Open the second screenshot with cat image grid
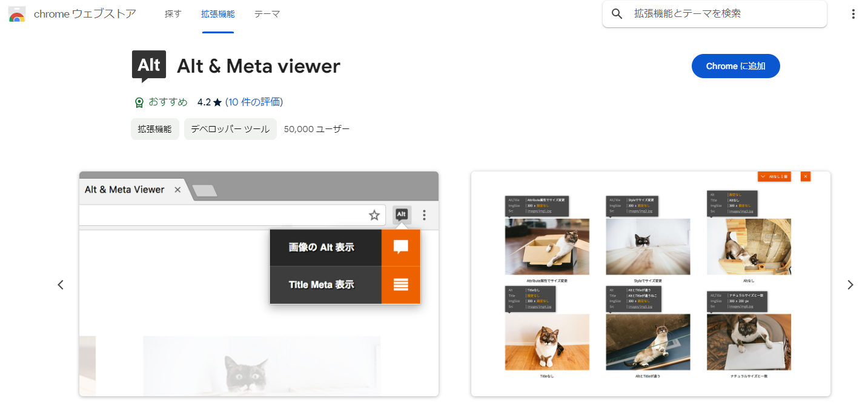The width and height of the screenshot is (868, 412). pos(651,284)
